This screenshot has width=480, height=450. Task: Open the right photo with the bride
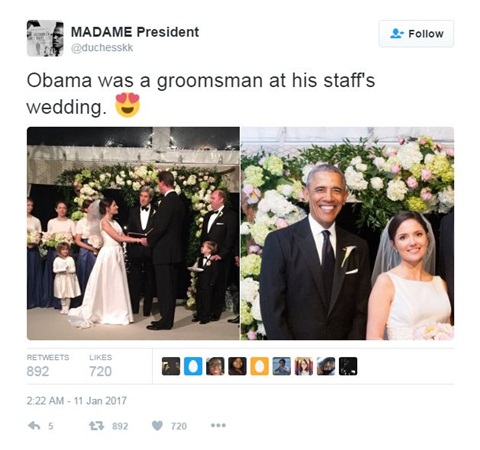click(347, 233)
